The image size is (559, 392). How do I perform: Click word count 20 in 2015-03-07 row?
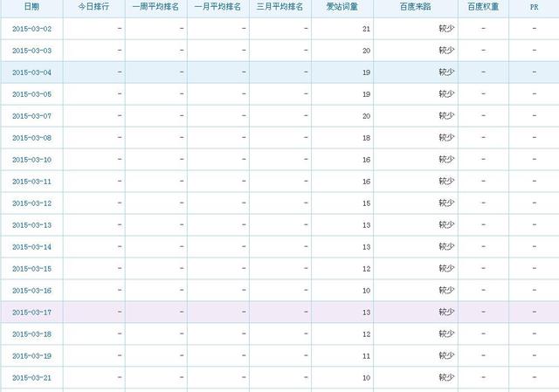coord(366,116)
